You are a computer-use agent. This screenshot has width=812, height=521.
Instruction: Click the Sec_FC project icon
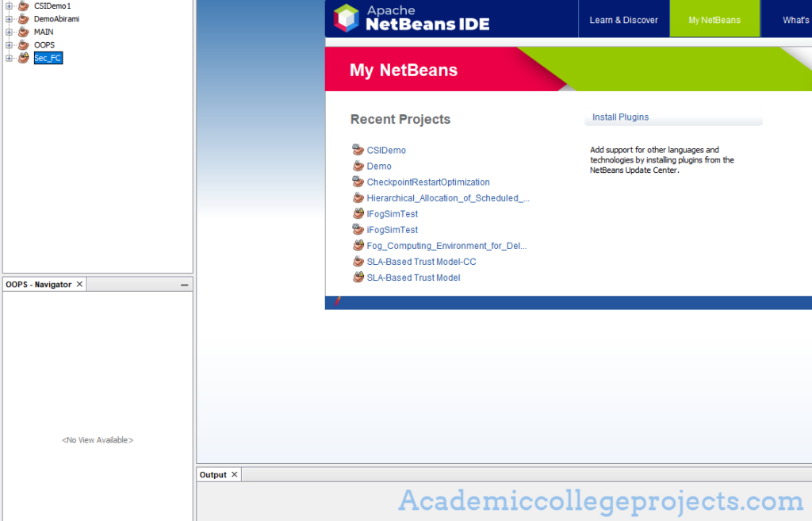23,57
